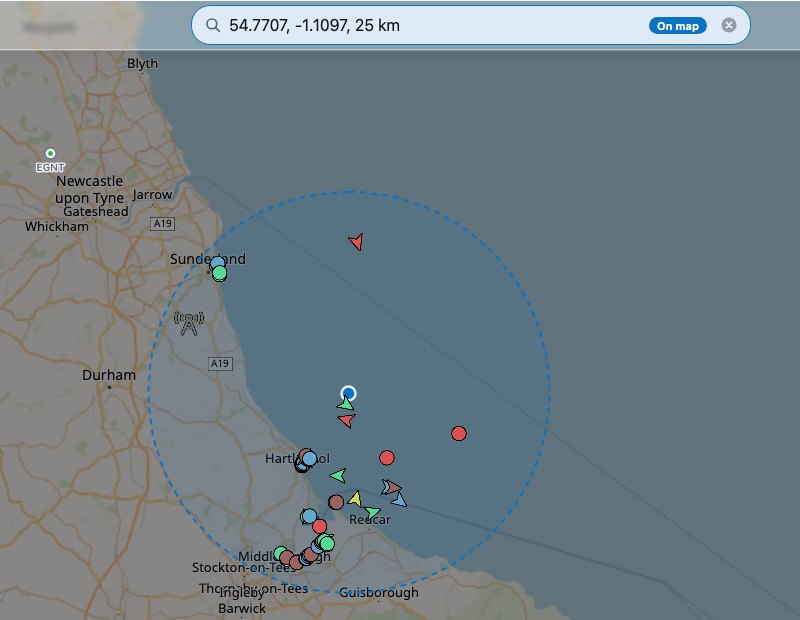Select the red circle vessel east of Hartlepool
The image size is (800, 620).
[x=387, y=458]
